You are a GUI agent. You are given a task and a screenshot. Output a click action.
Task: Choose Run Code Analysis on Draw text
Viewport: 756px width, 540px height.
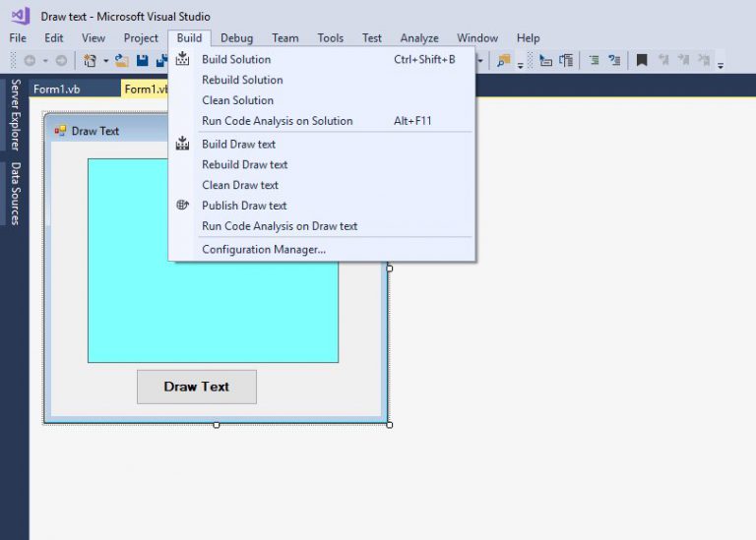point(322,226)
